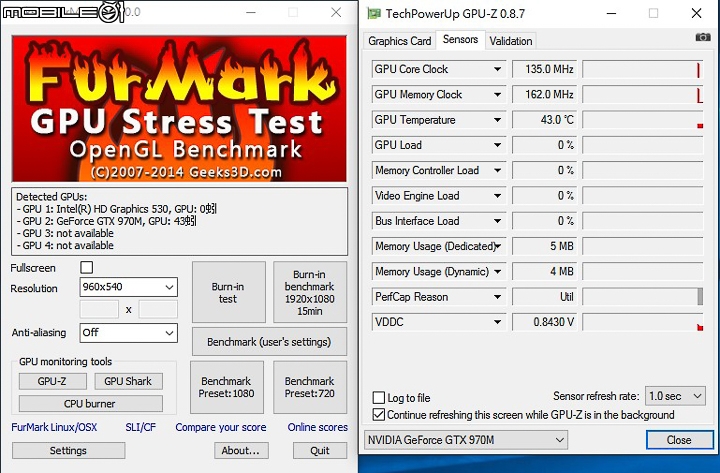Open Compare your score link
The height and width of the screenshot is (473, 720).
pyautogui.click(x=221, y=427)
